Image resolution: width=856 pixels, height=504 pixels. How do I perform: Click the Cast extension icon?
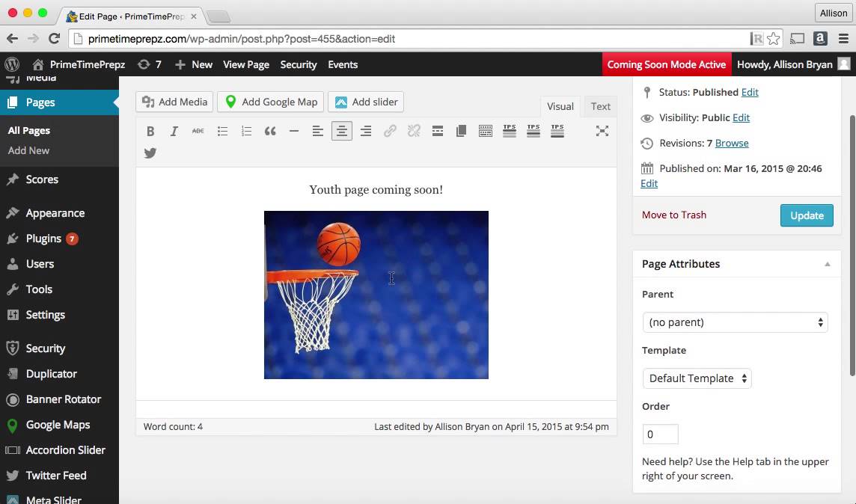(x=797, y=39)
